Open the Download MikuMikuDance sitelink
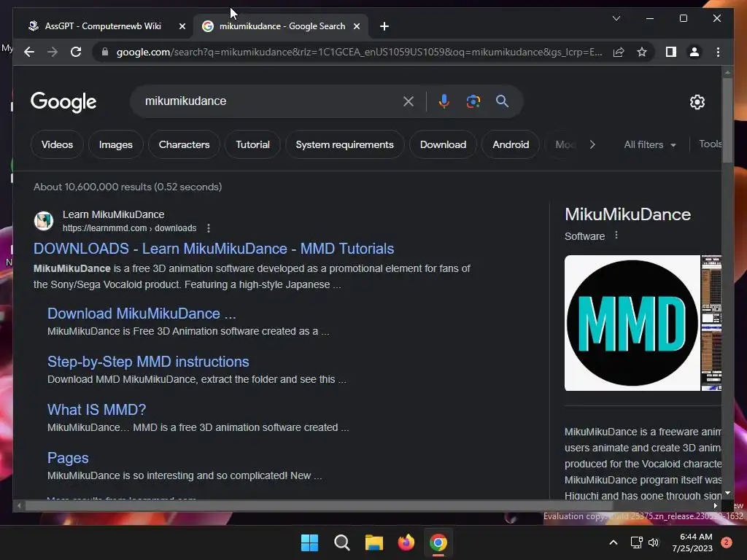The width and height of the screenshot is (747, 560). coord(142,314)
